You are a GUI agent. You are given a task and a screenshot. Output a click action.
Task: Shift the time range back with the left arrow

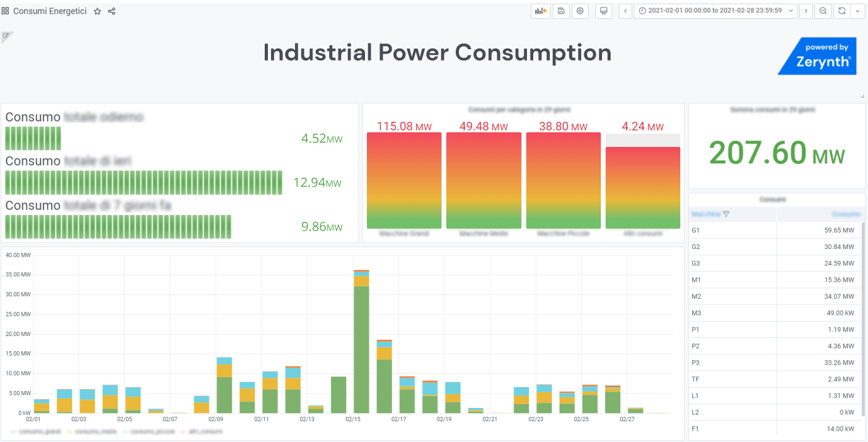(x=625, y=11)
